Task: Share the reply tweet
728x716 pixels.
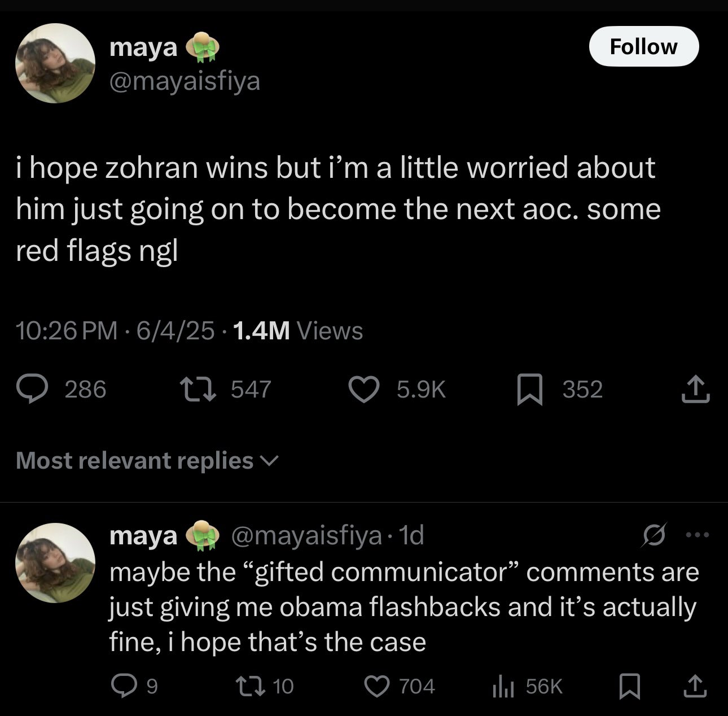Action: (x=694, y=686)
